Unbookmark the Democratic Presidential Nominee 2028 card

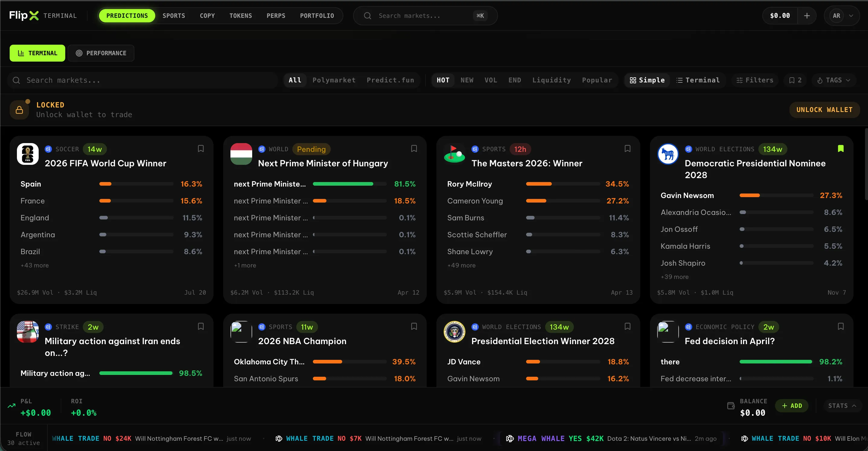click(841, 149)
